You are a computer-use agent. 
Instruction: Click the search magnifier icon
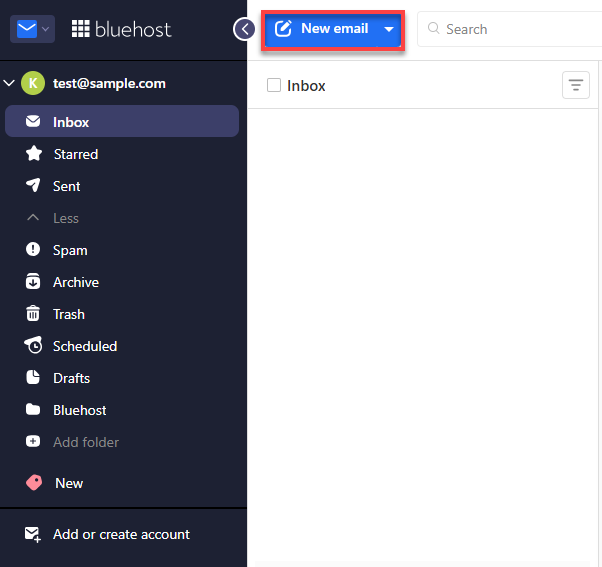[x=433, y=28]
